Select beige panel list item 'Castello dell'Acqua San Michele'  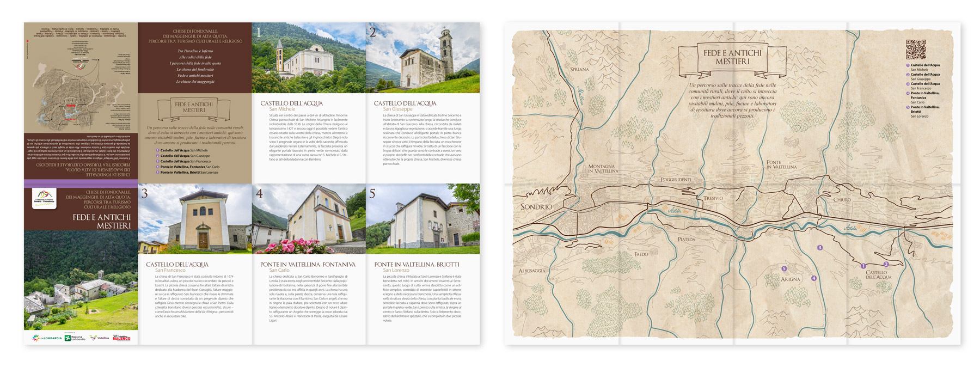click(182, 150)
